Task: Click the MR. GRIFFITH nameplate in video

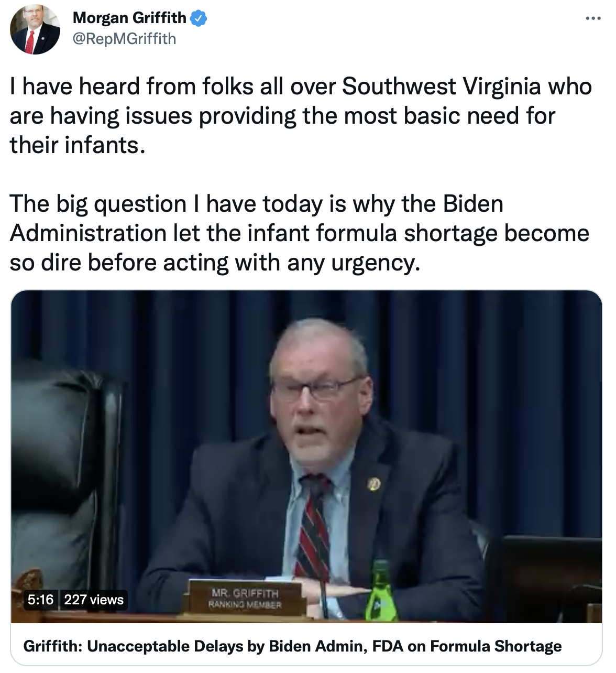Action: pyautogui.click(x=245, y=599)
